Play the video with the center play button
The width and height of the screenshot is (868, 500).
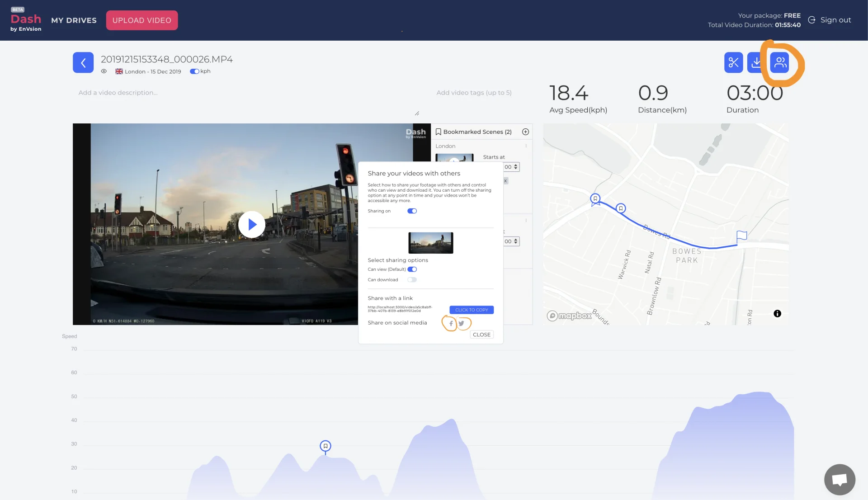tap(252, 225)
